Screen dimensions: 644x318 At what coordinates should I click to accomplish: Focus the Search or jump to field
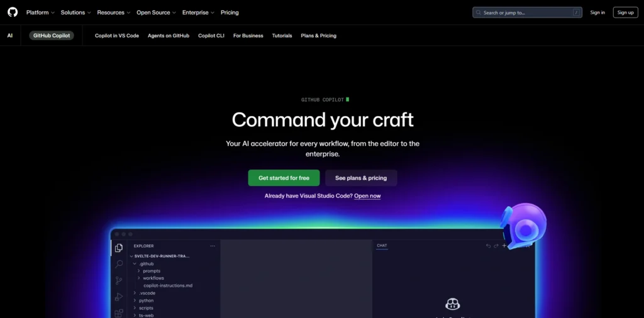click(527, 13)
